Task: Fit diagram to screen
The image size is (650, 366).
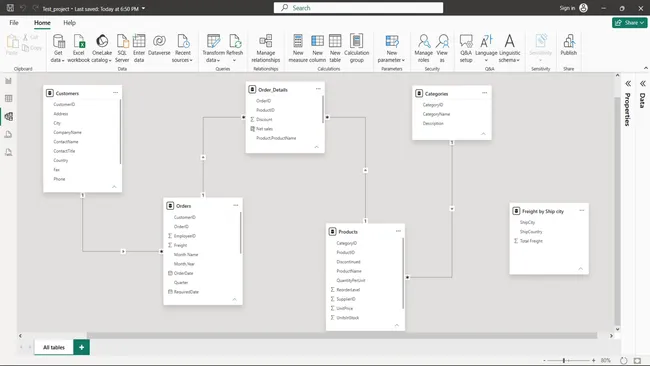Action: click(638, 361)
